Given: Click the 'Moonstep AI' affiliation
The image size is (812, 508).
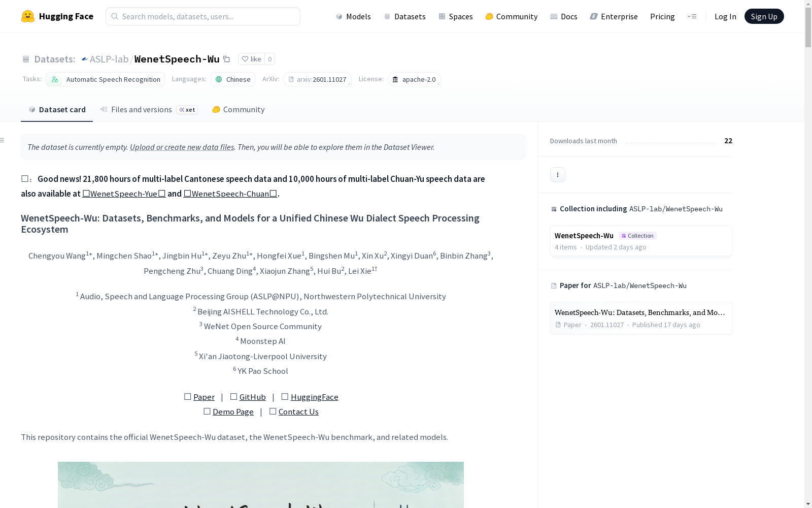Looking at the screenshot, I should click(x=263, y=341).
